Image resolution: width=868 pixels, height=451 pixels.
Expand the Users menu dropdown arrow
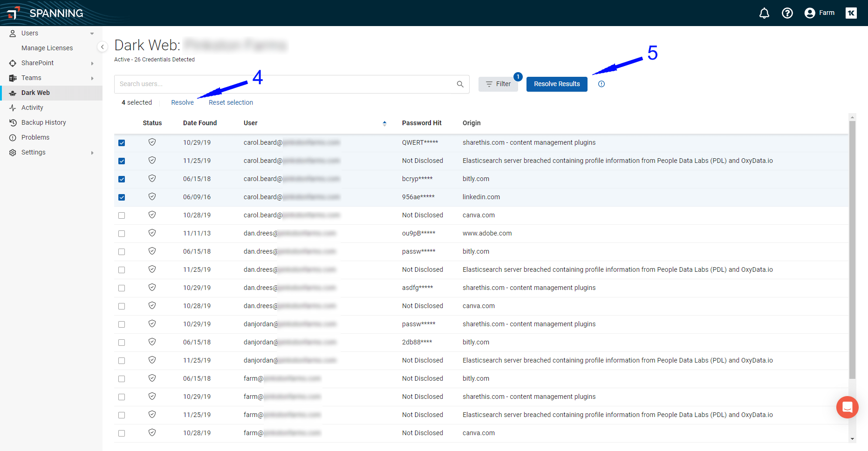(92, 34)
